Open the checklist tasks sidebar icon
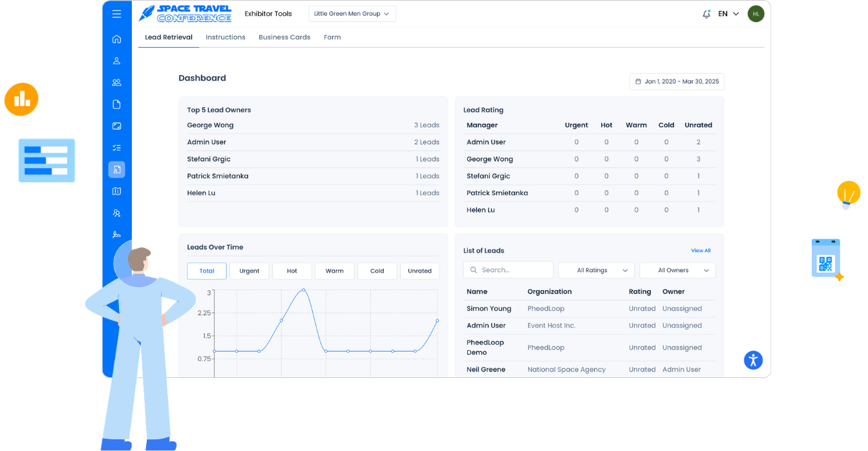This screenshot has height=451, width=868. [116, 148]
